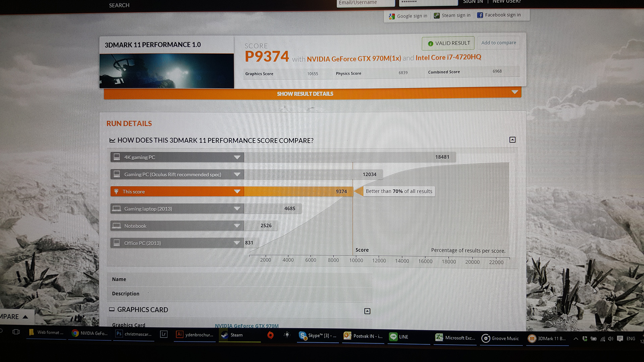This screenshot has height=362, width=644.
Task: Click the Email/Username input field
Action: point(366,3)
